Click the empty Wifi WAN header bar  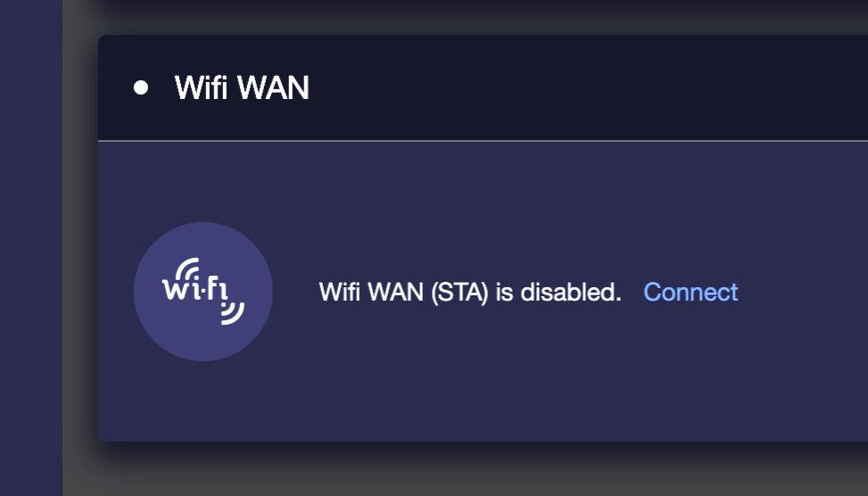[x=589, y=87]
